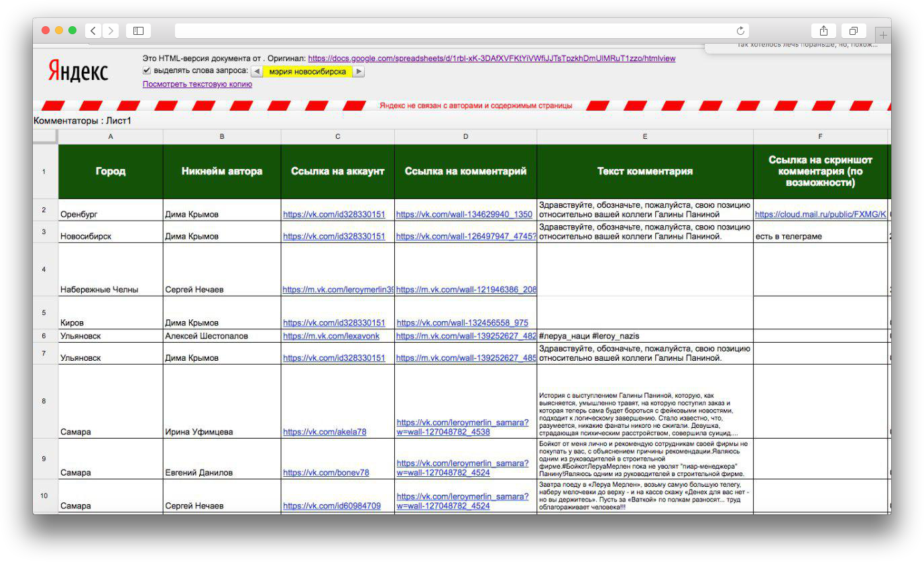924x562 pixels.
Task: Select row 6 header
Action: point(45,336)
